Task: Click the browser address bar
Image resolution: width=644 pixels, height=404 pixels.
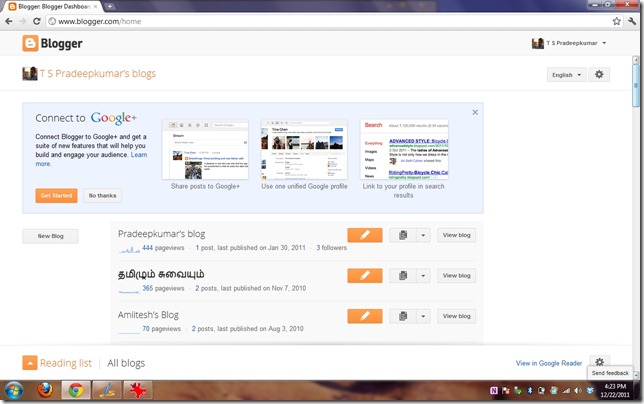Action: pos(329,21)
